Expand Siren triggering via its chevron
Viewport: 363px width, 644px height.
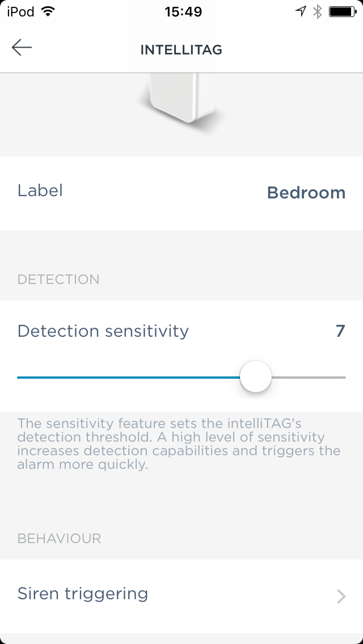point(340,596)
